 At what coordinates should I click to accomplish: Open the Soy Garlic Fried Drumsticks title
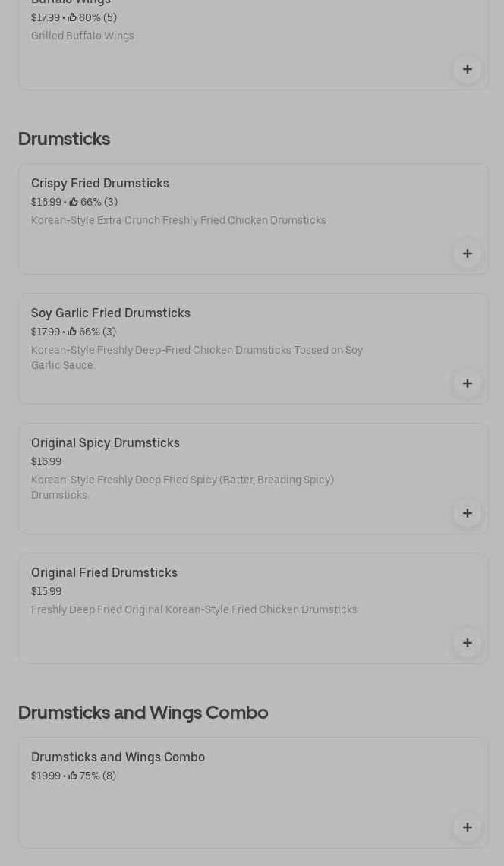(111, 313)
